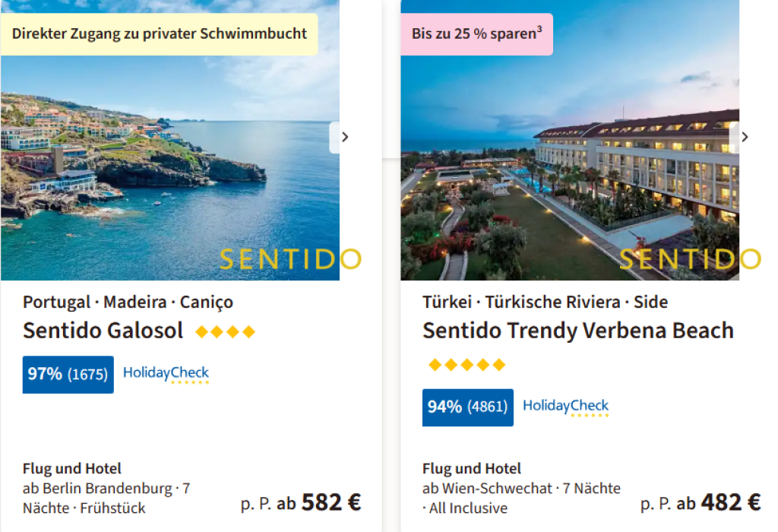Screen dimensions: 778x532
Task: Click the four-star rating of Sentido Galosol
Action: tap(225, 332)
